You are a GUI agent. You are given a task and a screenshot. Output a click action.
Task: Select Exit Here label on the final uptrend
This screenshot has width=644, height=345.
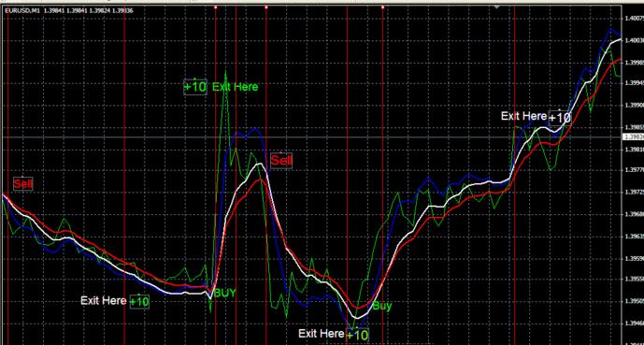tap(524, 116)
